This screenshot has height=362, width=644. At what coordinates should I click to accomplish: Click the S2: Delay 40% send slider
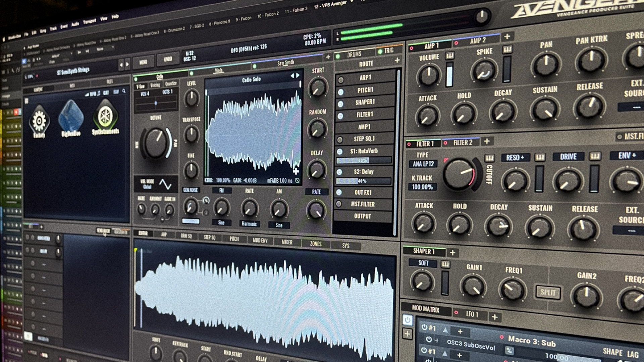pyautogui.click(x=364, y=181)
